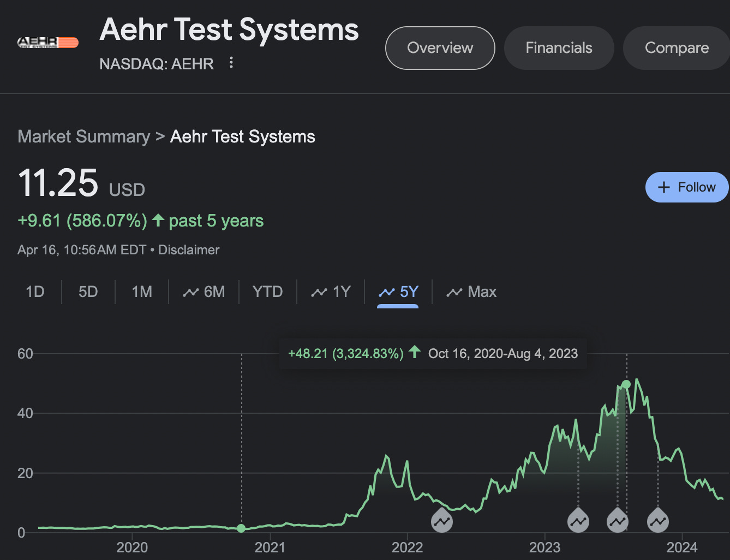The image size is (730, 560).
Task: Click the 2023 x-axis label
Action: click(544, 547)
